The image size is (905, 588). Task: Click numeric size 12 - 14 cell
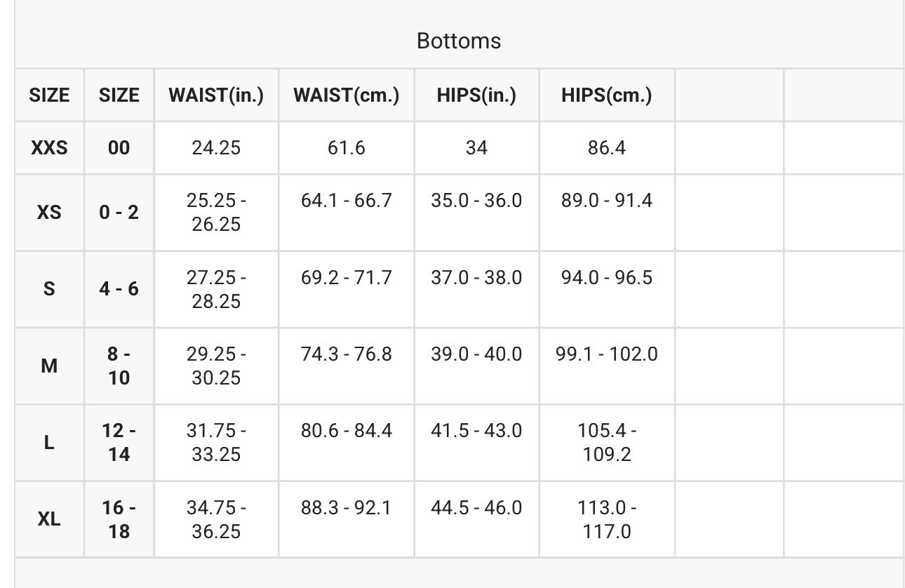coord(119,443)
